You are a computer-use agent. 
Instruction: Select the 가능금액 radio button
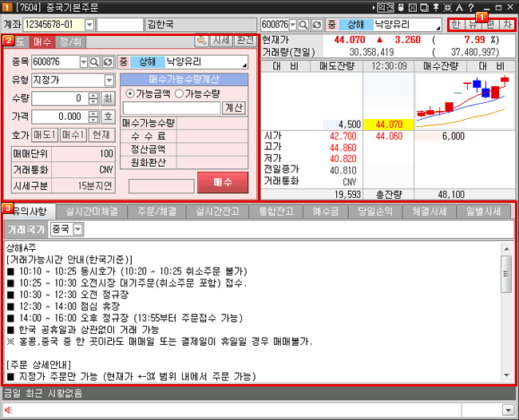point(130,93)
